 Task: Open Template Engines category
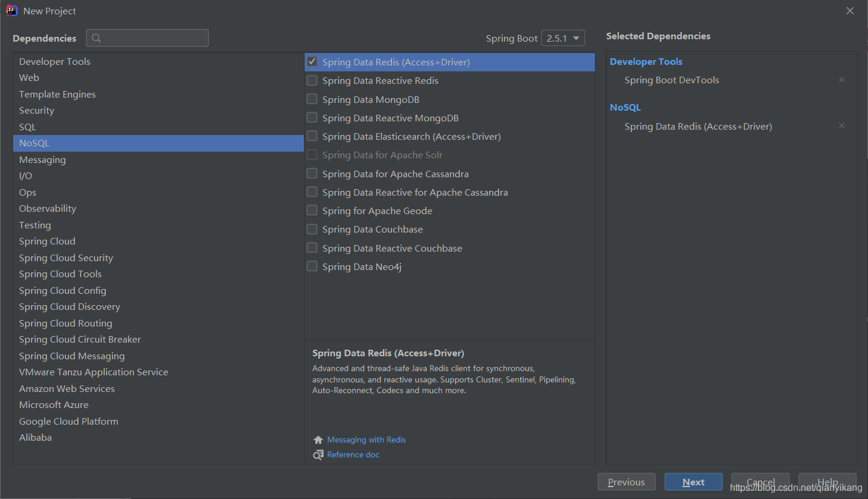158,94
